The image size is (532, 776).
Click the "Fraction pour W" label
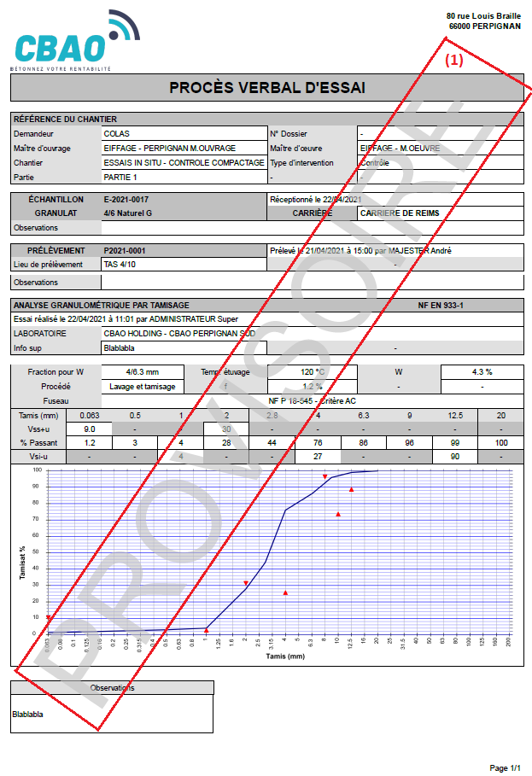click(56, 372)
